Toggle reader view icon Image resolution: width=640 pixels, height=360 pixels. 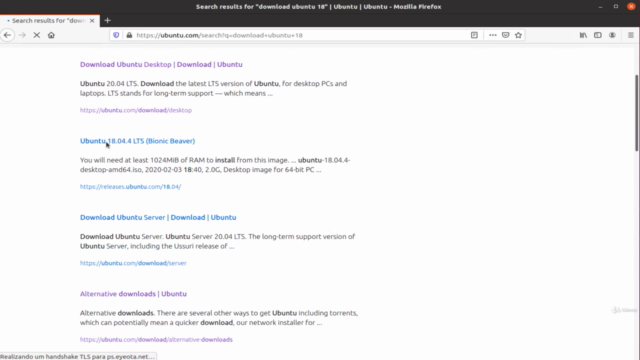pos(474,35)
